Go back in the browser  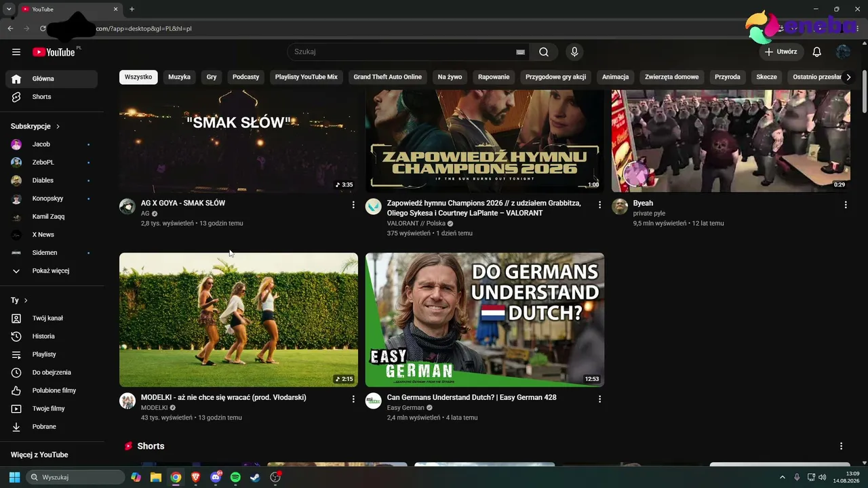10,28
